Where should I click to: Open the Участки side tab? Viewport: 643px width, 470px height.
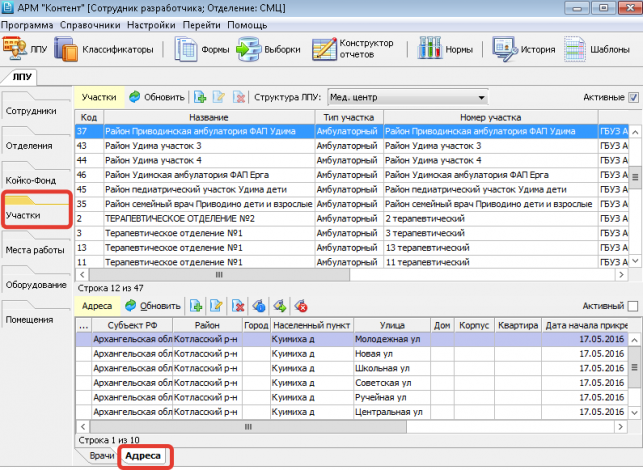[36, 210]
